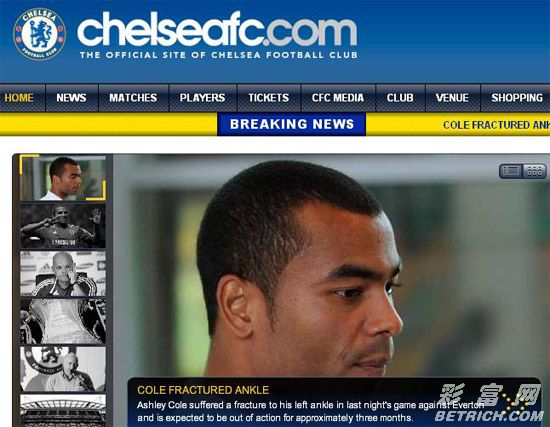Switch to list view icon
Image resolution: width=550 pixels, height=427 pixels.
click(511, 171)
